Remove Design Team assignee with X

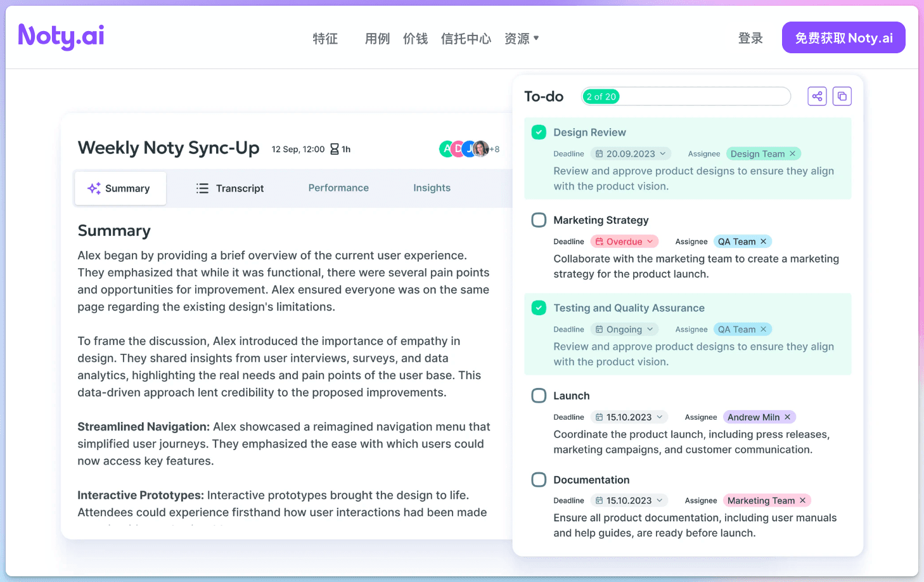pyautogui.click(x=792, y=153)
